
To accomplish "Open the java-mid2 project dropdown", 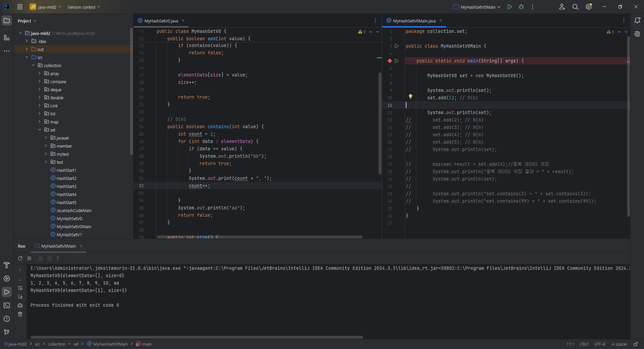I will 45,7.
